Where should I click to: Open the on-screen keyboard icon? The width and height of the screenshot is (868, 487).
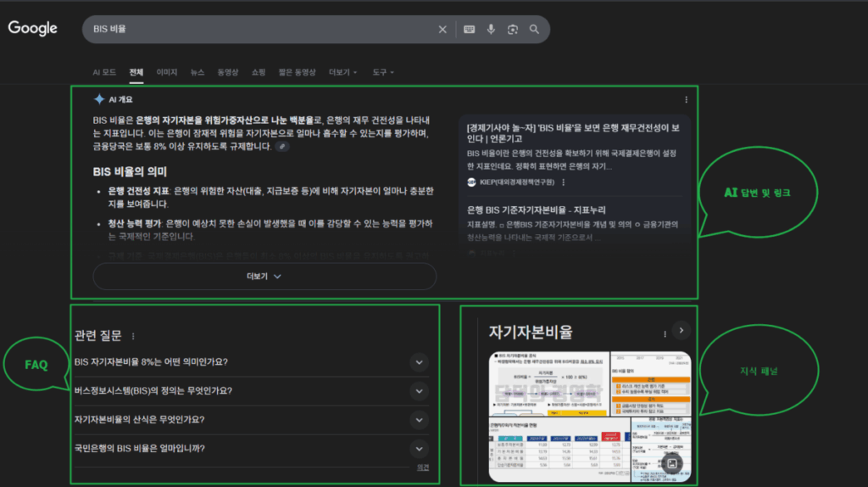click(469, 30)
